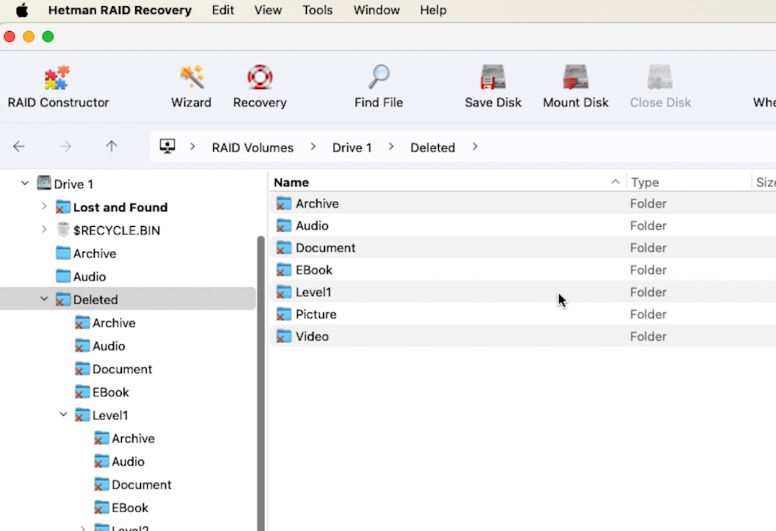Screen dimensions: 776x531
Task: Select Archive directly under Deleted in tree
Action: pyautogui.click(x=114, y=323)
